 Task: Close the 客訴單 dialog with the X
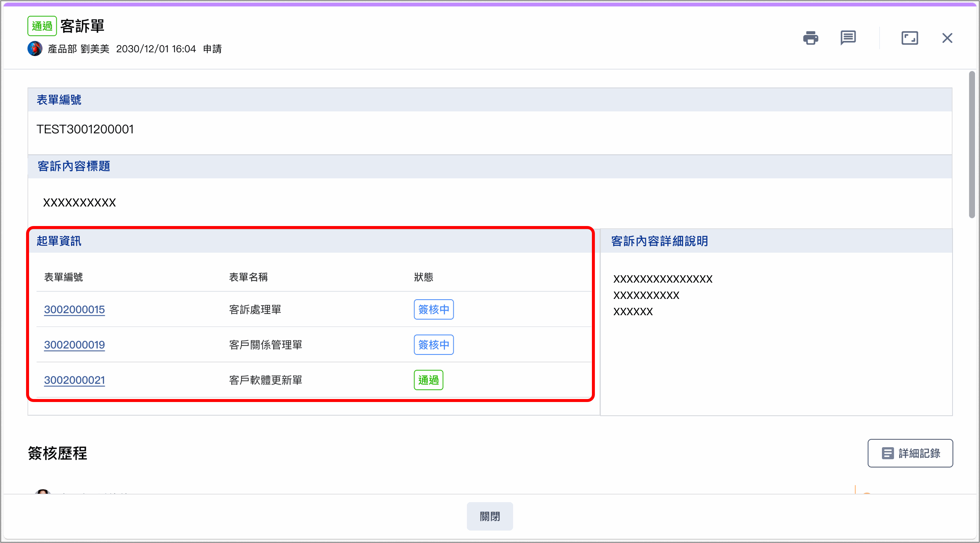pos(947,38)
